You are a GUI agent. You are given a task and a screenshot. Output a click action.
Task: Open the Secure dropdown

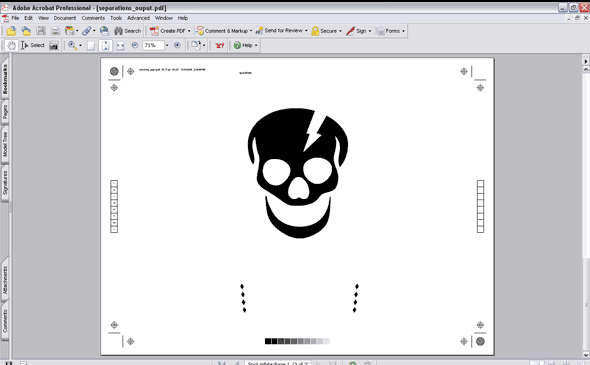tap(340, 31)
